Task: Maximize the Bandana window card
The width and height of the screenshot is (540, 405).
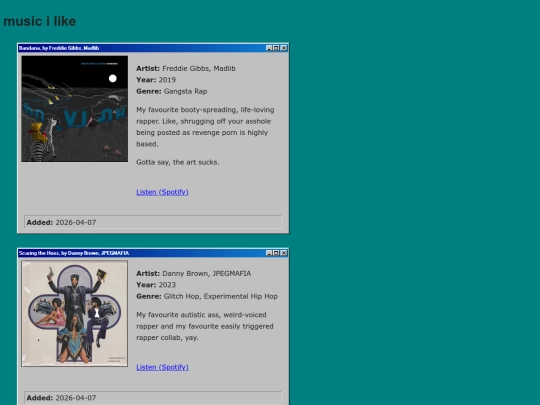Action: [276, 48]
